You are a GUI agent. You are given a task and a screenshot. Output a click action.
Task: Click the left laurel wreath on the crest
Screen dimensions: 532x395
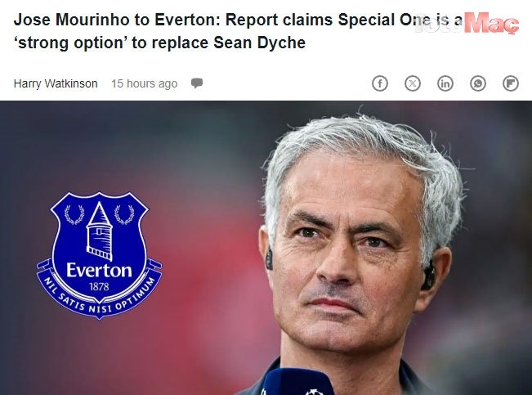pyautogui.click(x=74, y=214)
